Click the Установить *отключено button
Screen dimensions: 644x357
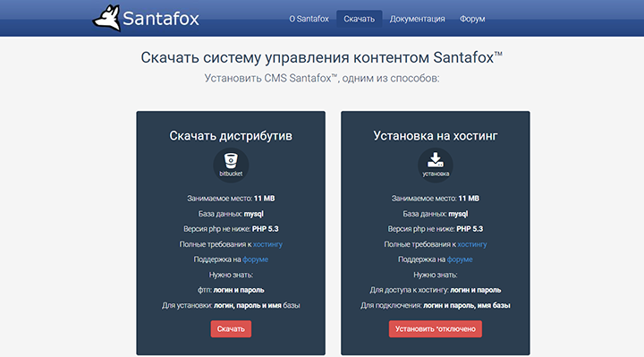(436, 328)
